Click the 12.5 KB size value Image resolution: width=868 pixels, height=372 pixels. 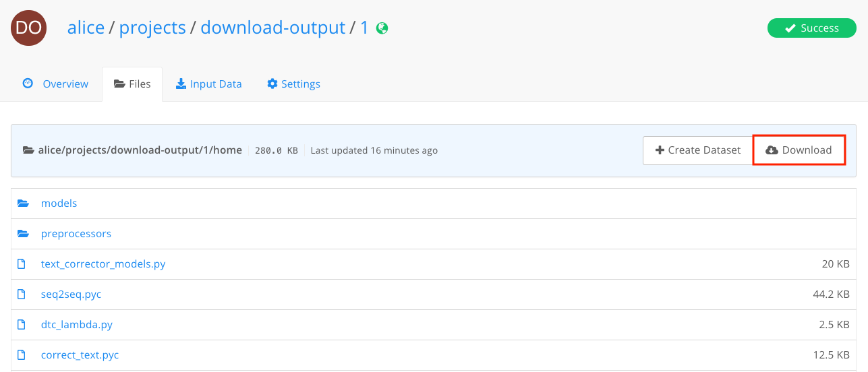832,355
